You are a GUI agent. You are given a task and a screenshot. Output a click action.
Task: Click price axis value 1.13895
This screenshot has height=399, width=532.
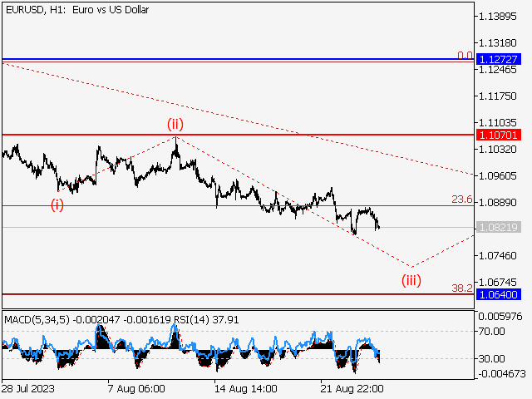pyautogui.click(x=497, y=17)
